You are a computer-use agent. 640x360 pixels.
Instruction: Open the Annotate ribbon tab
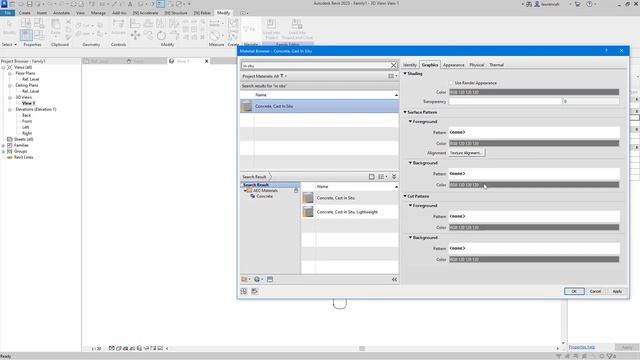(x=61, y=13)
